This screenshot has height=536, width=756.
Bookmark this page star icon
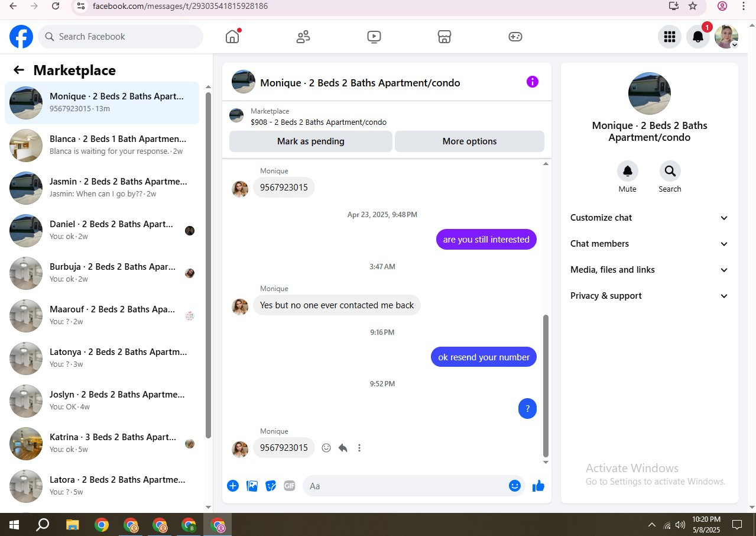(693, 6)
